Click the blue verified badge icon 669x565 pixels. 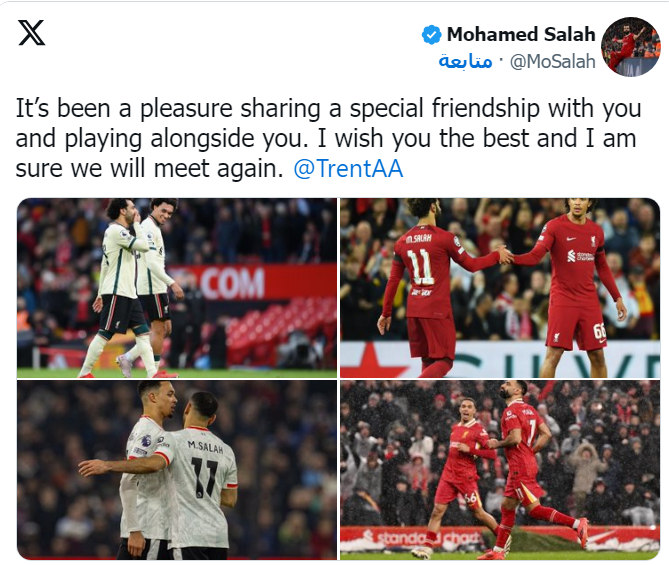(431, 35)
